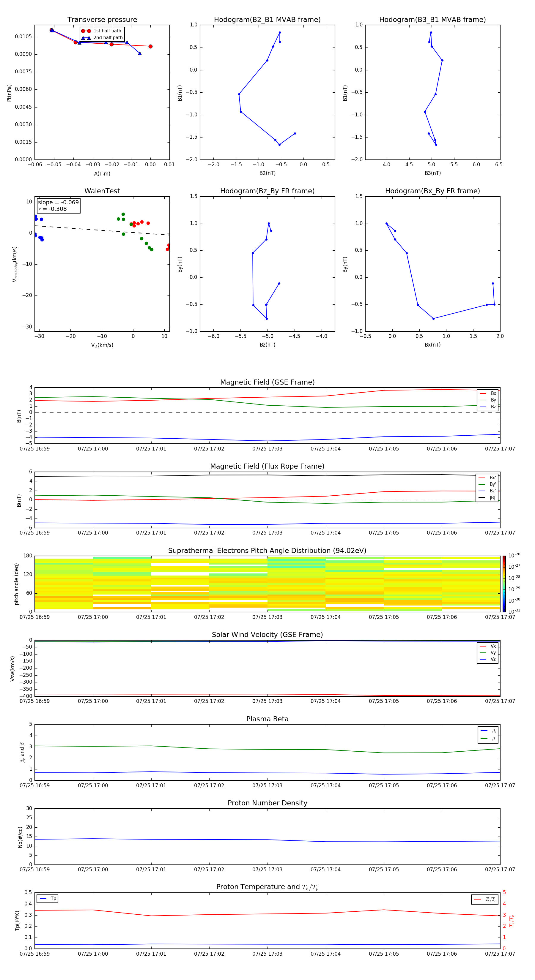The image size is (535, 980).
Task: Click the "2nd half path" legend entry
Action: coord(102,38)
